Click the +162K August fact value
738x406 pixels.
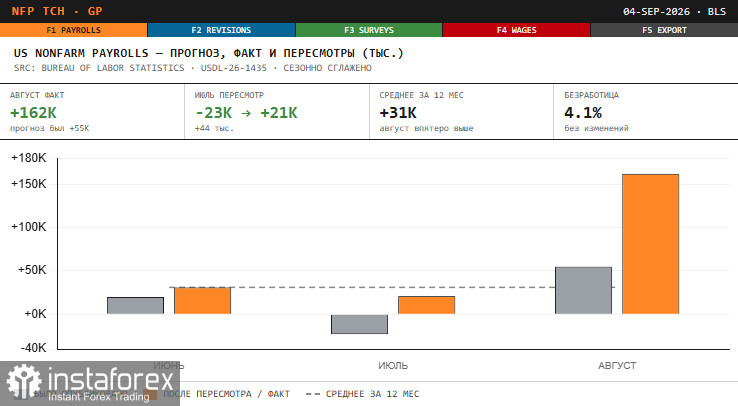(x=33, y=113)
